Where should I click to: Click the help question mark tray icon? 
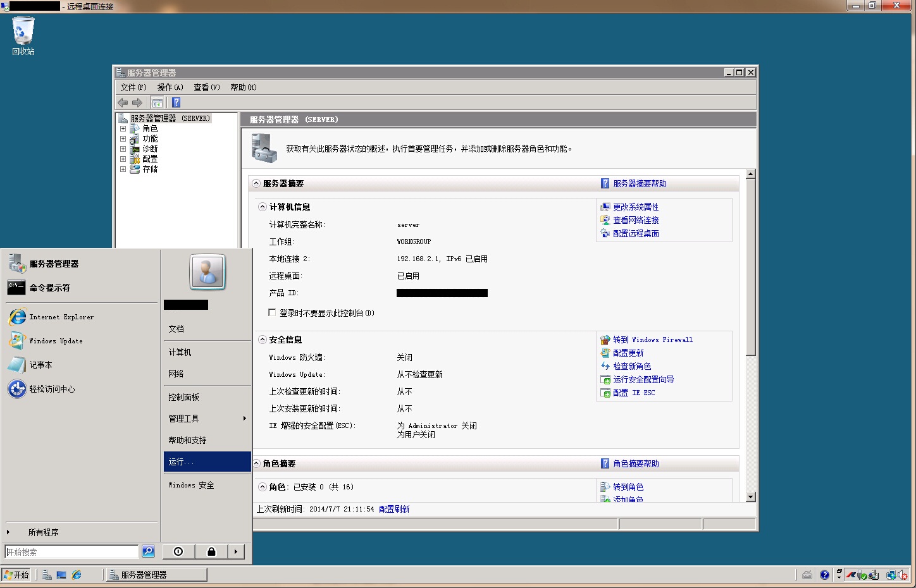pyautogui.click(x=824, y=575)
